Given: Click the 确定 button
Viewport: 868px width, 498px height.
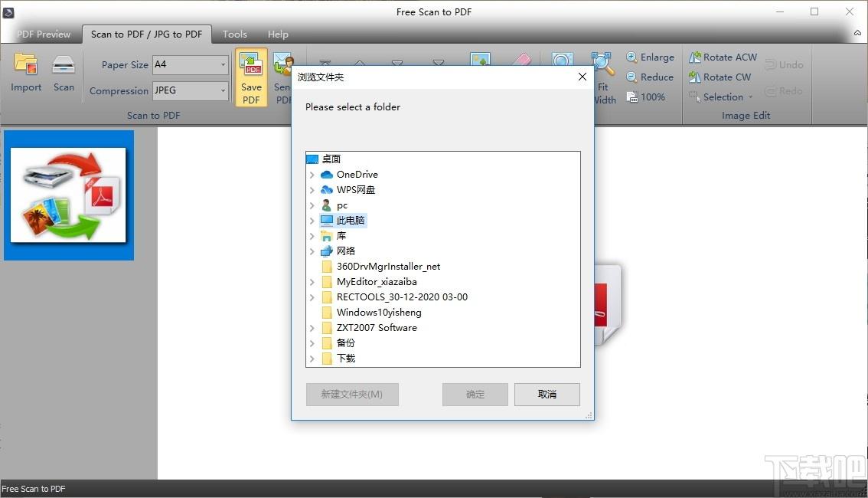Looking at the screenshot, I should 475,395.
